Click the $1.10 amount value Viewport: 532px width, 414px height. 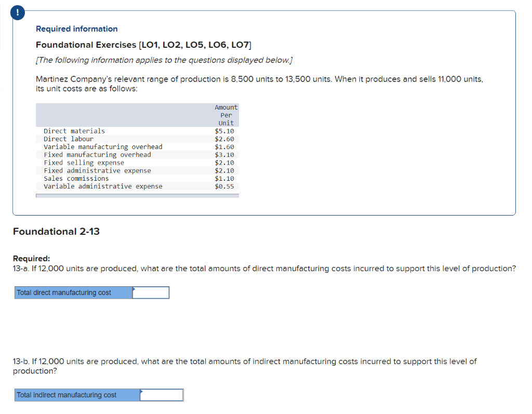224,179
